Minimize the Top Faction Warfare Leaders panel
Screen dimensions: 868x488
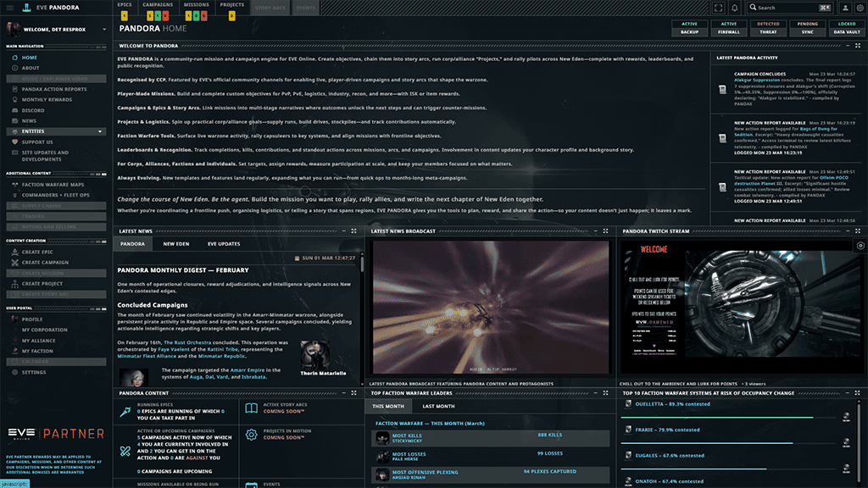tap(596, 393)
